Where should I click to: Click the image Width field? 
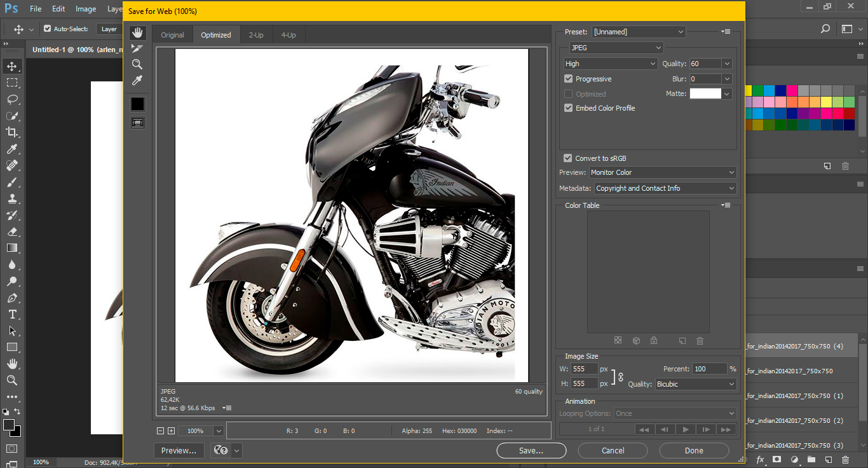click(585, 369)
